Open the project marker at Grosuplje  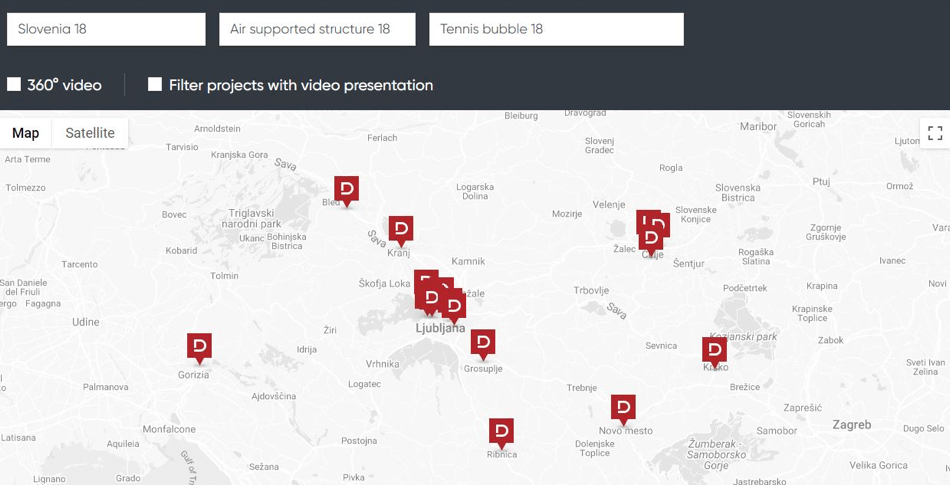483,344
